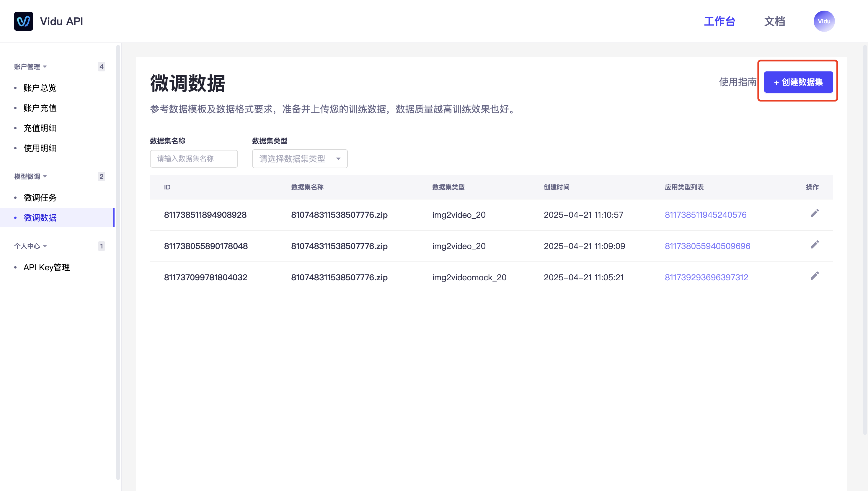
Task: Open 微调任务 sidebar item
Action: [x=40, y=198]
